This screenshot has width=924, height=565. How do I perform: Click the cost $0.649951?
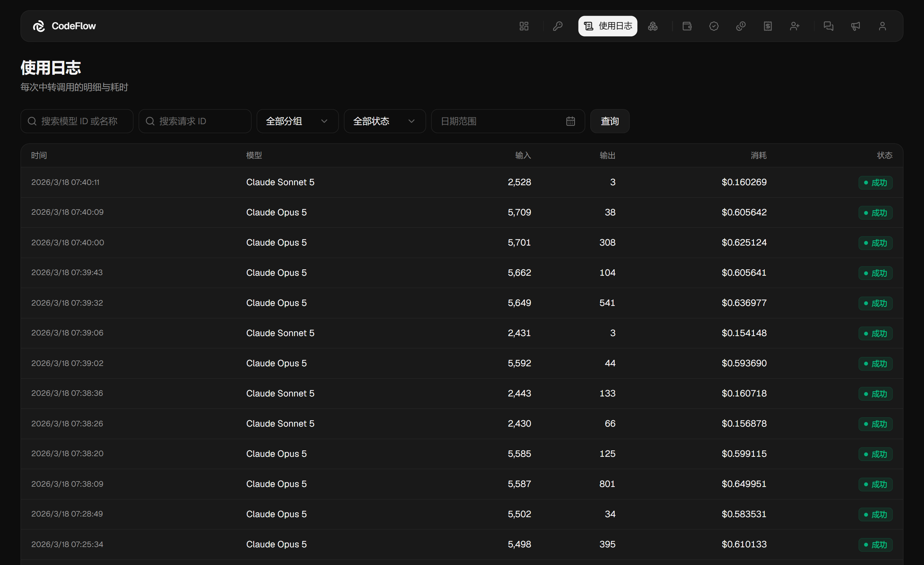744,484
